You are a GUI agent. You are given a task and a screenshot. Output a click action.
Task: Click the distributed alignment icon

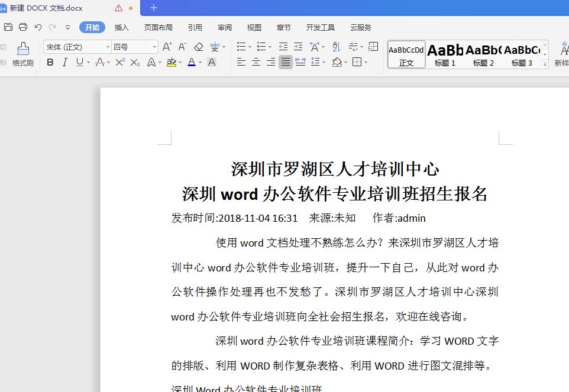(x=300, y=62)
